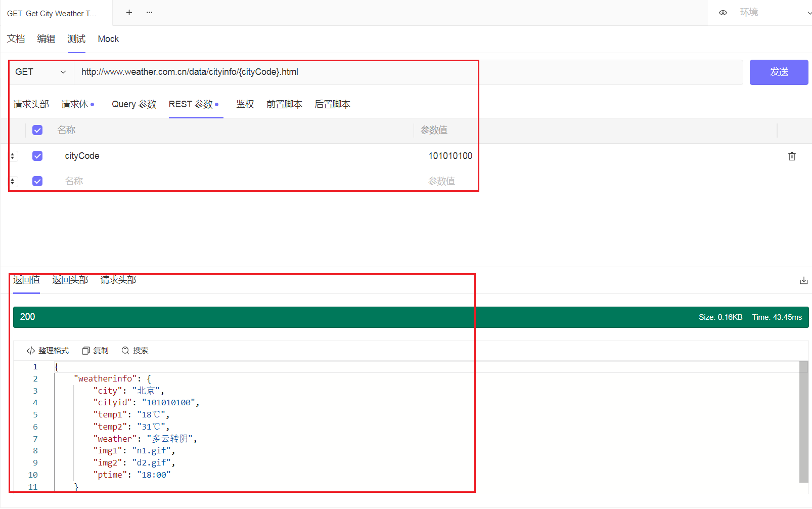Click the "temp2": "31℃" response line
The width and height of the screenshot is (812, 509).
131,427
